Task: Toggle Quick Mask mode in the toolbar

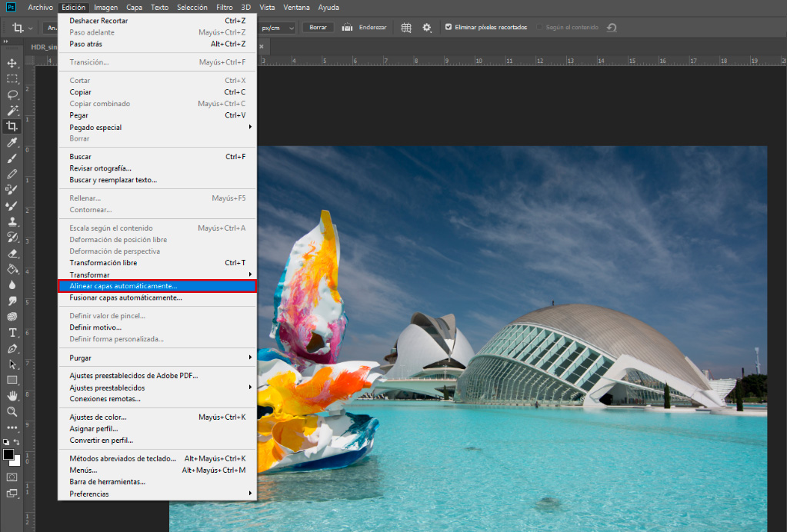Action: click(x=12, y=477)
